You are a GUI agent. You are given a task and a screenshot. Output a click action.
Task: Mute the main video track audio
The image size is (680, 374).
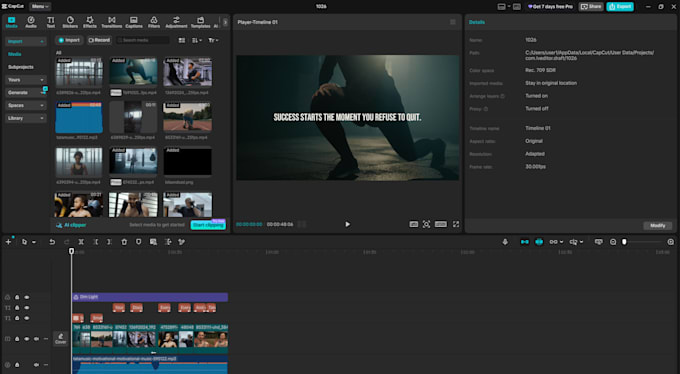point(36,339)
